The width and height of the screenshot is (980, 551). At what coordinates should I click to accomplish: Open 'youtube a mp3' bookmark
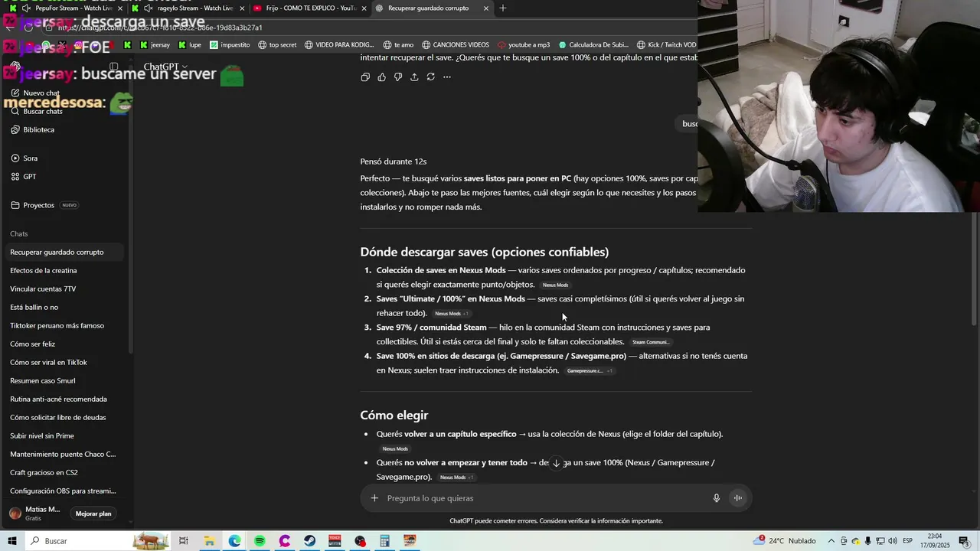524,45
